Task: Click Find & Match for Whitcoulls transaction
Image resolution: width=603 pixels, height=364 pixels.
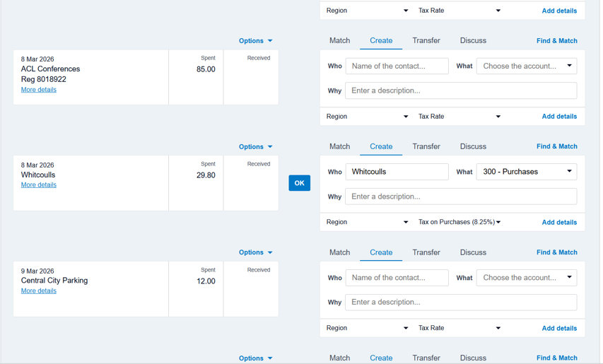Action: coord(556,146)
